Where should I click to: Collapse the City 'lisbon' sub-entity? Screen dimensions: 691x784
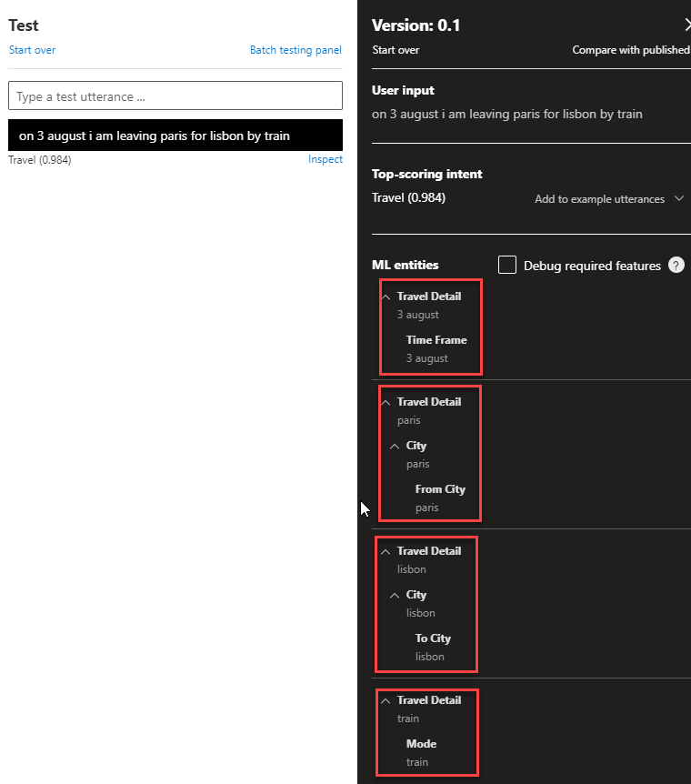(x=395, y=595)
